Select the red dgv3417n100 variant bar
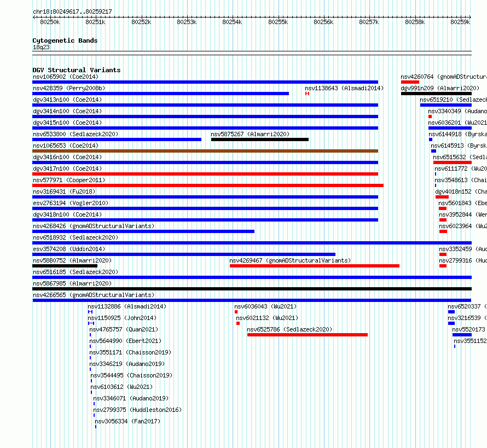 point(205,174)
